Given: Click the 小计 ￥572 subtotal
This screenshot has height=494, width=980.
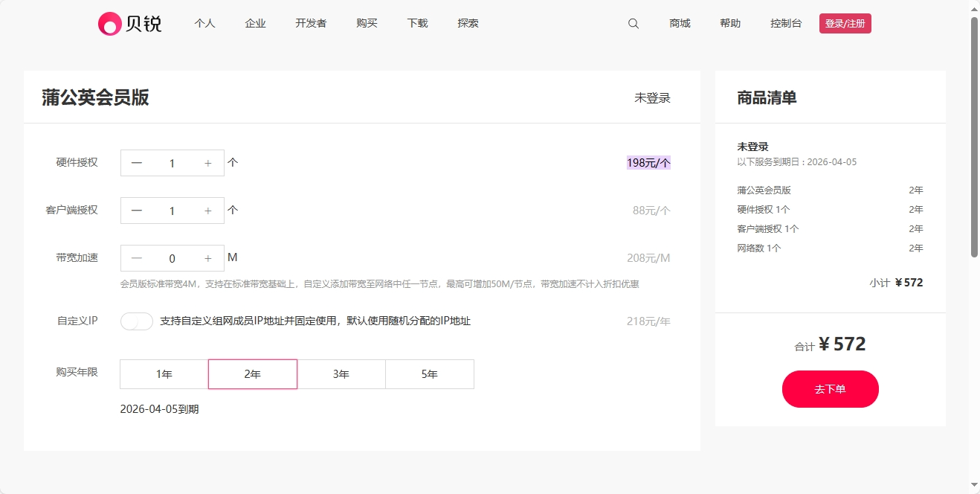Looking at the screenshot, I should click(x=896, y=283).
